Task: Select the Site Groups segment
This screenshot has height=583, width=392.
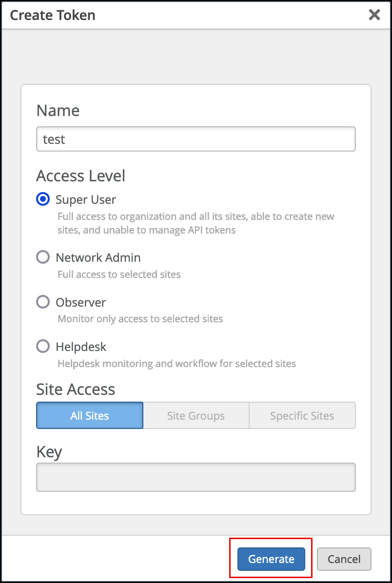Action: 196,415
